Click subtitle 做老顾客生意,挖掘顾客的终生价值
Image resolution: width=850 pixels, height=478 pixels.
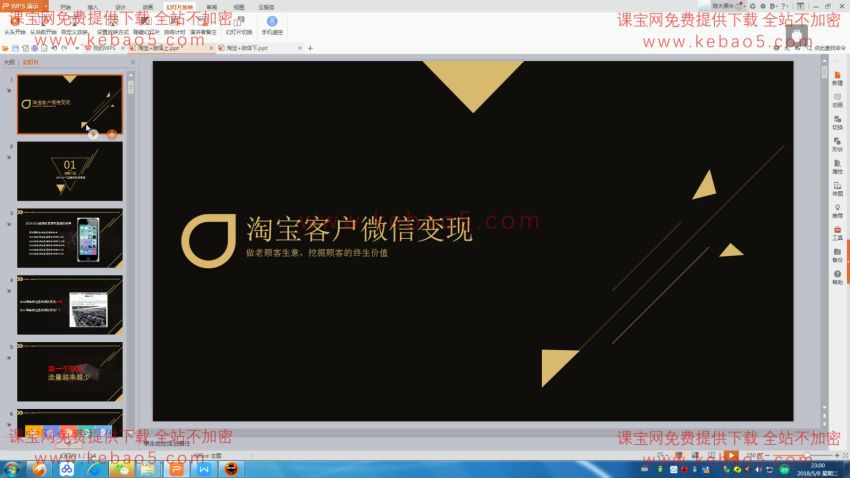[317, 253]
